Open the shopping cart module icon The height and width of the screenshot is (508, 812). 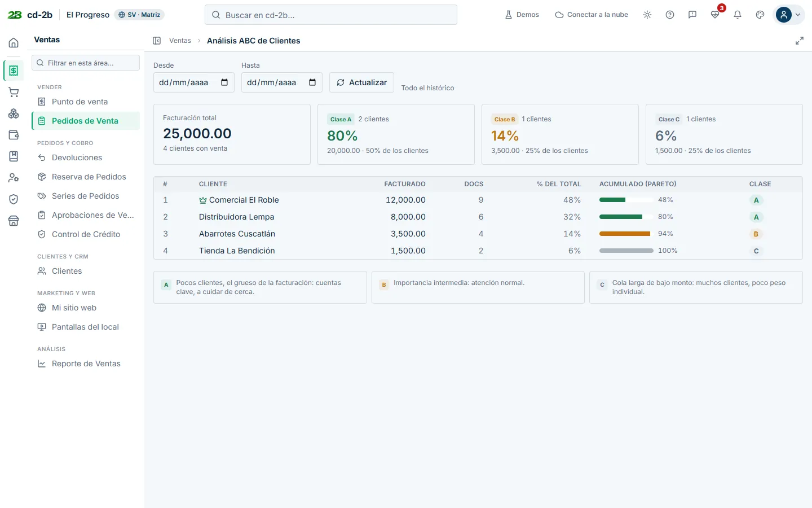pos(14,92)
